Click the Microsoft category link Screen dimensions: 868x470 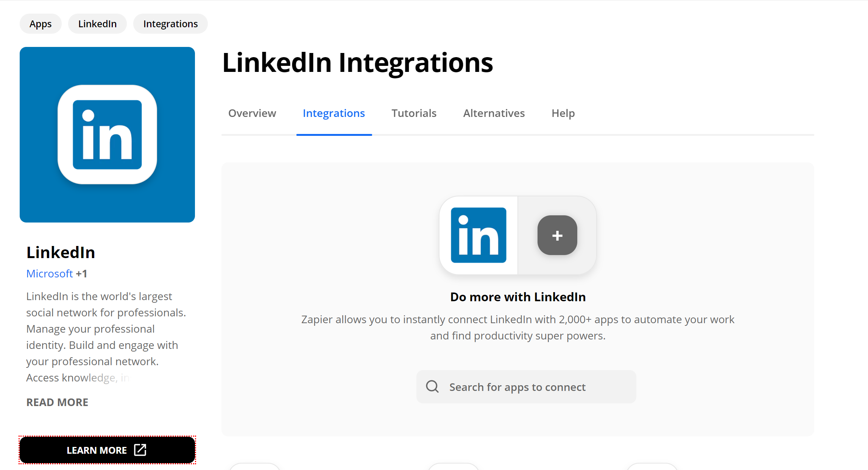click(50, 273)
